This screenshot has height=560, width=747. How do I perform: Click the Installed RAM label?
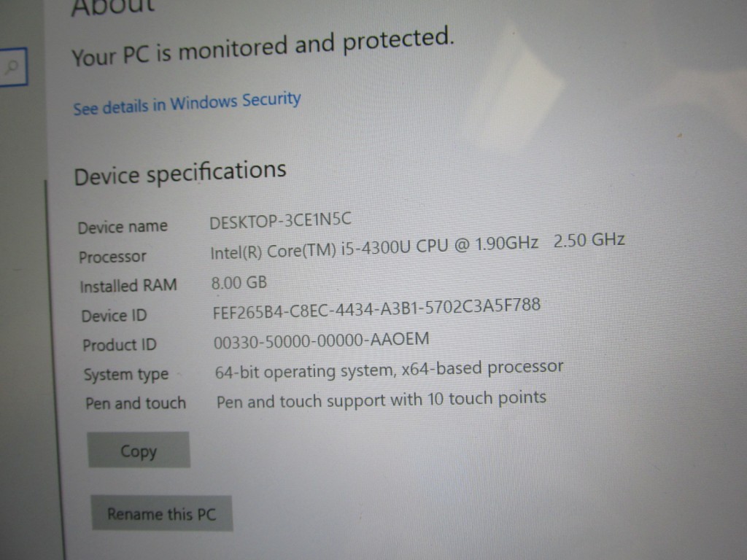point(128,286)
